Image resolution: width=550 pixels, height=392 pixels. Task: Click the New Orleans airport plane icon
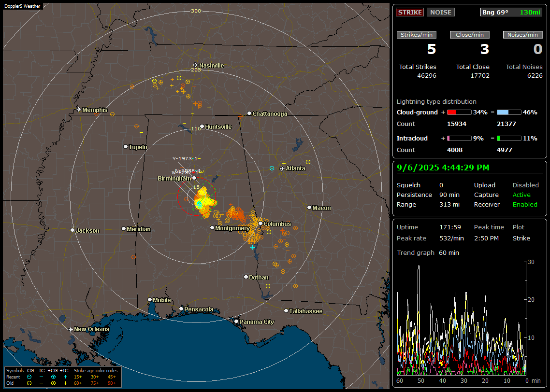click(71, 329)
